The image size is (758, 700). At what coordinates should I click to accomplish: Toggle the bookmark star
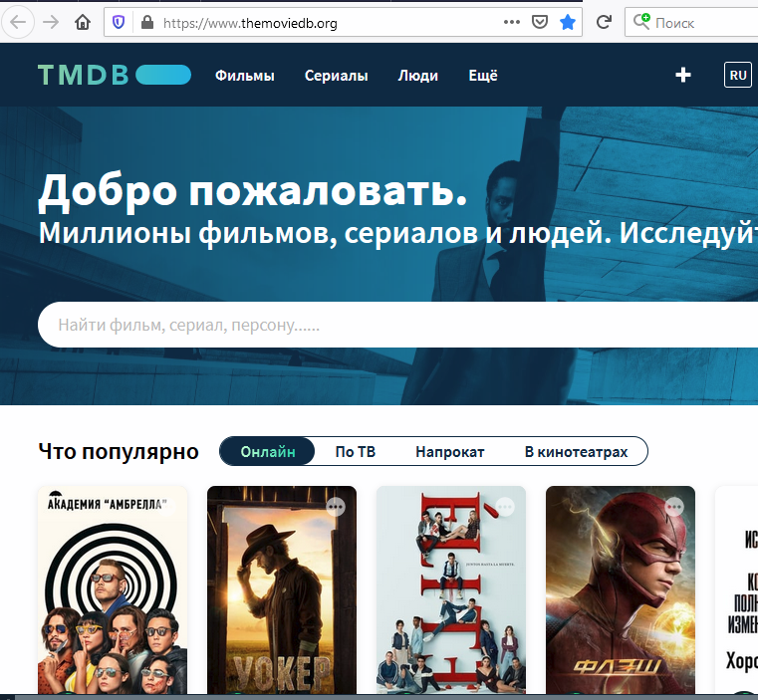[568, 22]
